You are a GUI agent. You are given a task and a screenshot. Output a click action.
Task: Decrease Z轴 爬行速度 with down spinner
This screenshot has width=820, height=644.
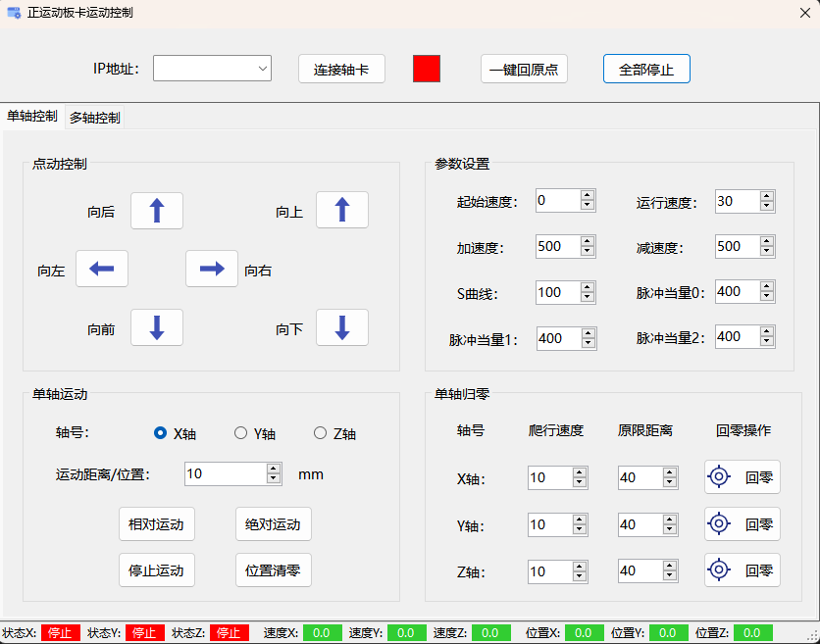click(580, 576)
